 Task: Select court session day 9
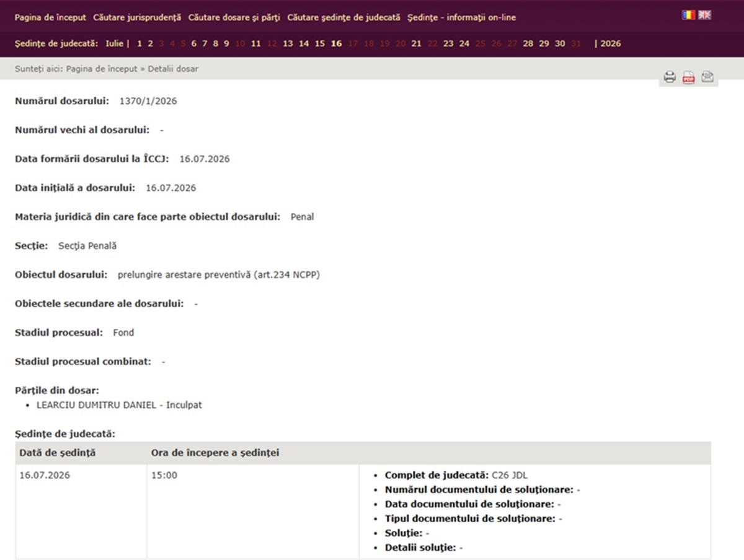pos(226,43)
